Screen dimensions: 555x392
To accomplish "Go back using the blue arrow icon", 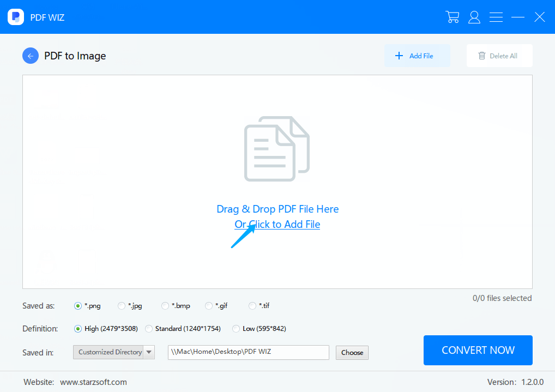I will click(31, 56).
